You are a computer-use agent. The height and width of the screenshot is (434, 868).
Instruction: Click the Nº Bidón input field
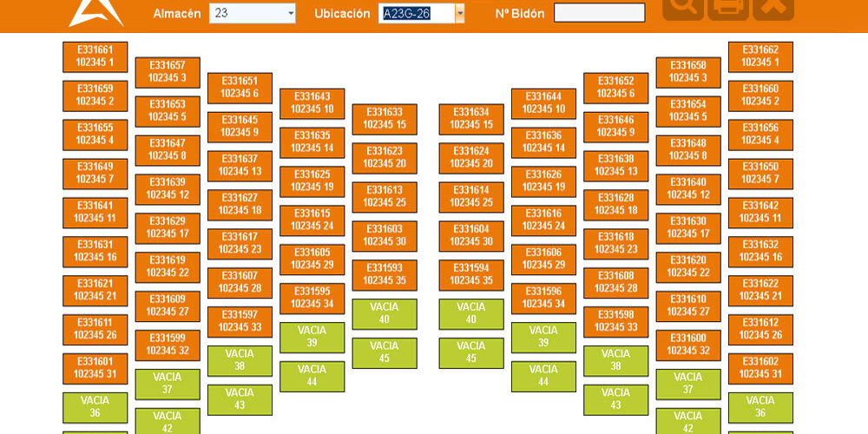pos(599,13)
